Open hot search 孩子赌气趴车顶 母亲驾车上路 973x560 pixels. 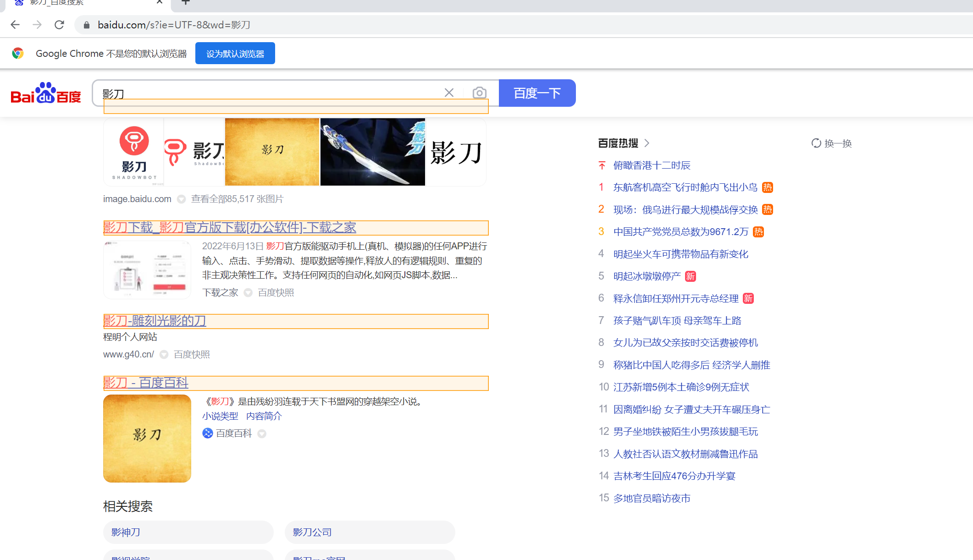(677, 321)
